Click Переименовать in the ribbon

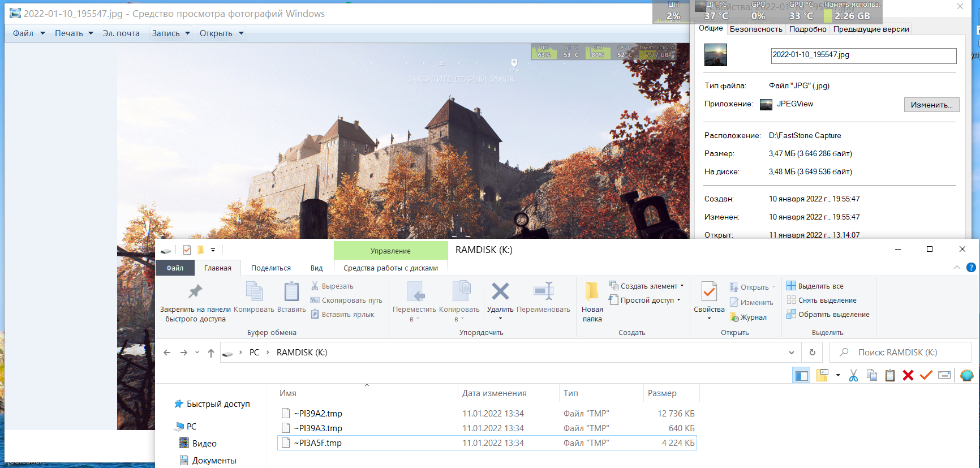543,298
